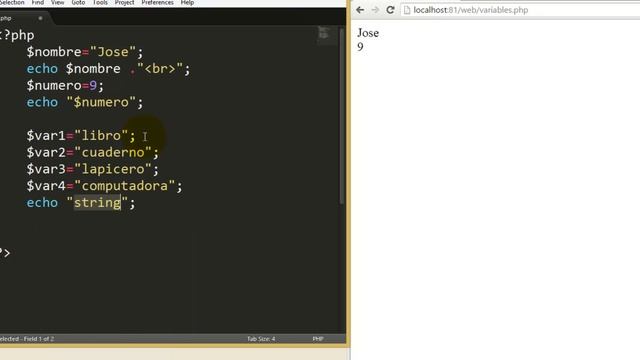
Task: Click the selected word string in echo
Action: pyautogui.click(x=98, y=203)
